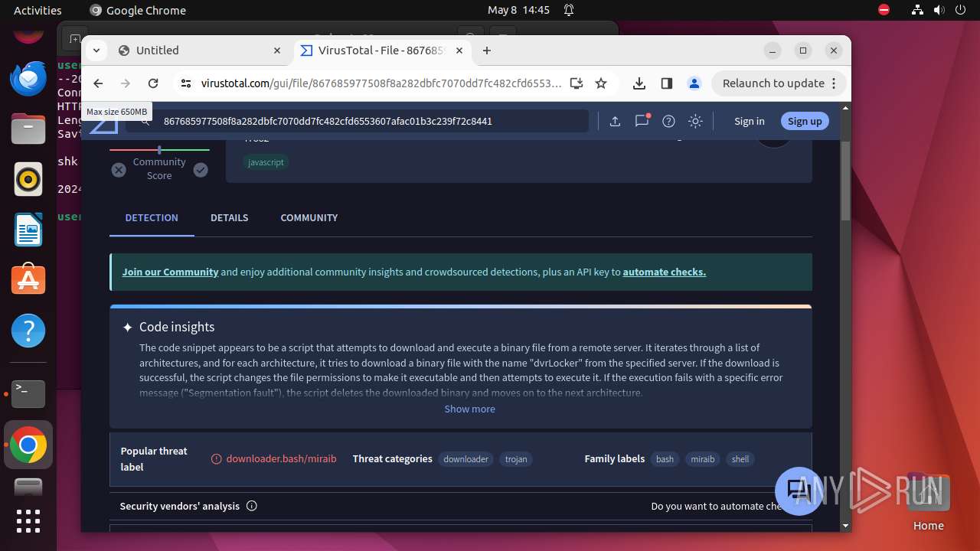Select the downloader threat category chip

466,459
